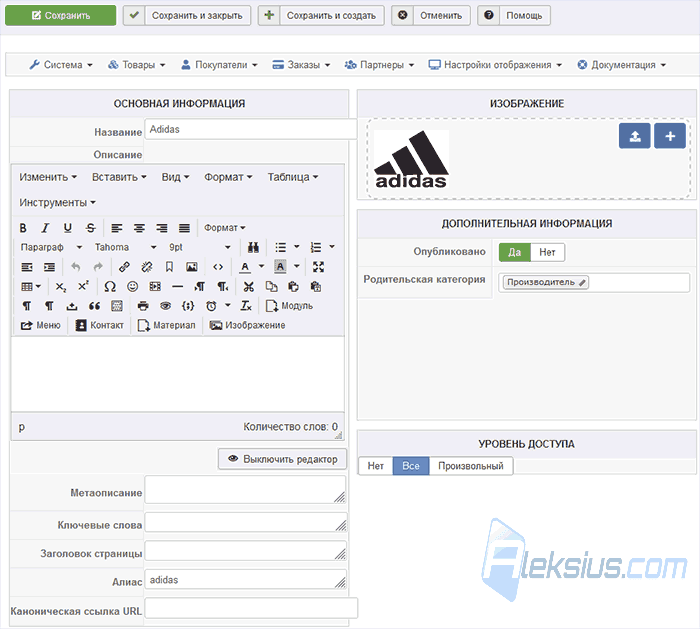
Task: Cancel editing with Отменить
Action: 431,16
